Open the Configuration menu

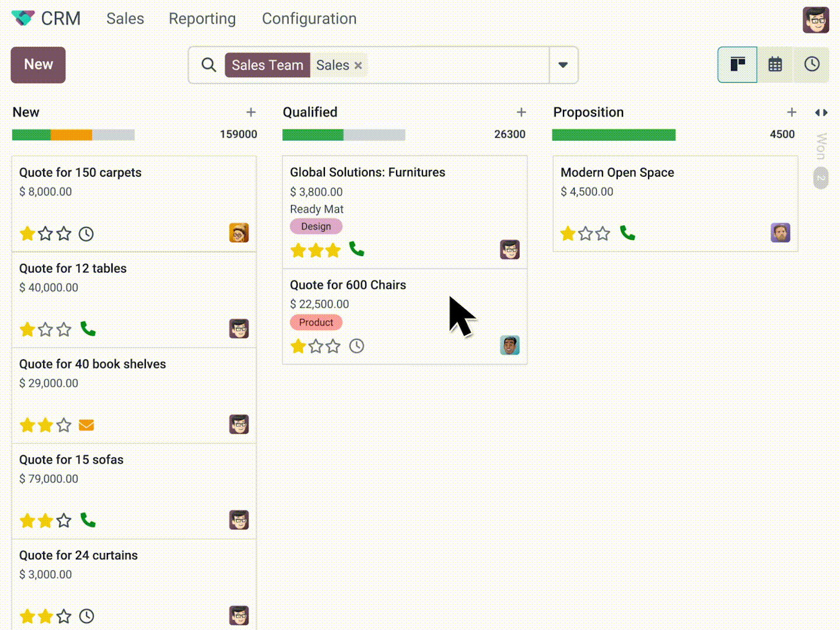[309, 19]
